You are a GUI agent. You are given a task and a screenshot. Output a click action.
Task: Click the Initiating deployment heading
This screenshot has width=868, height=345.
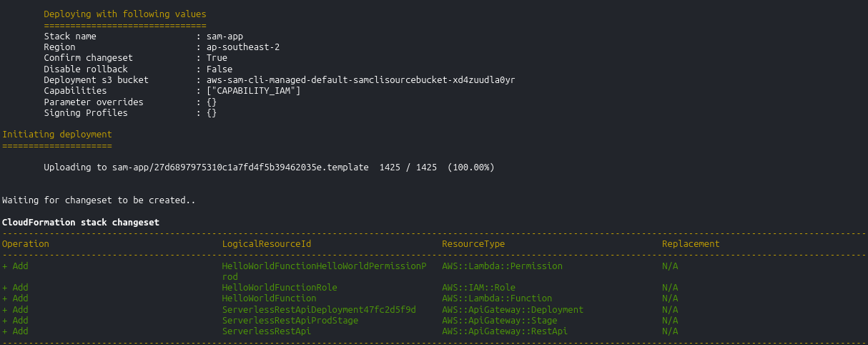[57, 135]
